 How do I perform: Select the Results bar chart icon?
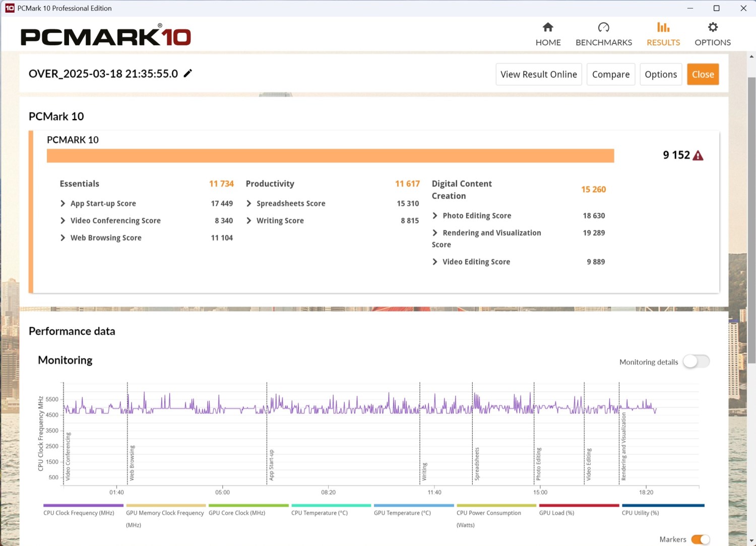[x=663, y=27]
